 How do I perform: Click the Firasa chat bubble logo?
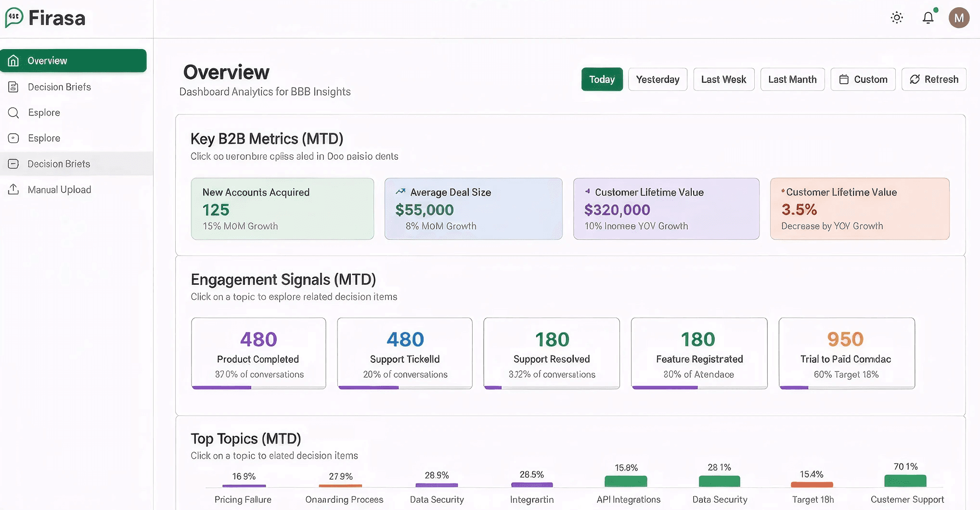(x=14, y=18)
